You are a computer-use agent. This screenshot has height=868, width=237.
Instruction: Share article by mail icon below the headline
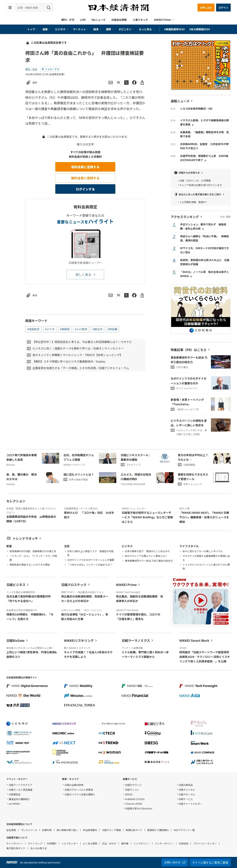[111, 83]
